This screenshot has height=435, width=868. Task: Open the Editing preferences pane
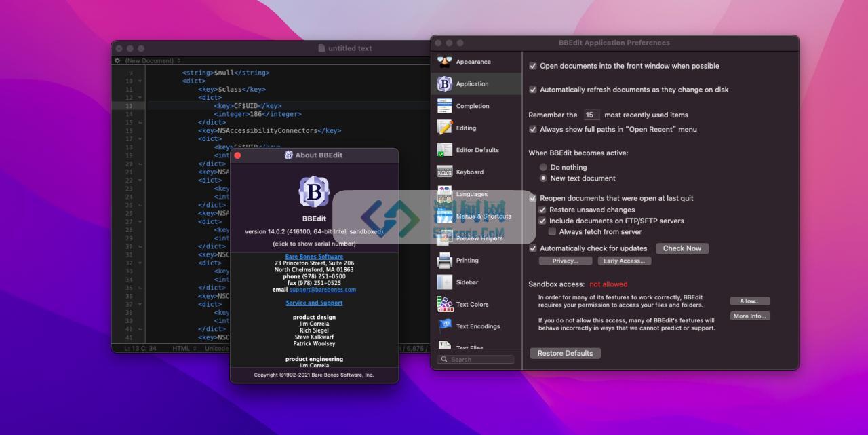tap(477, 128)
